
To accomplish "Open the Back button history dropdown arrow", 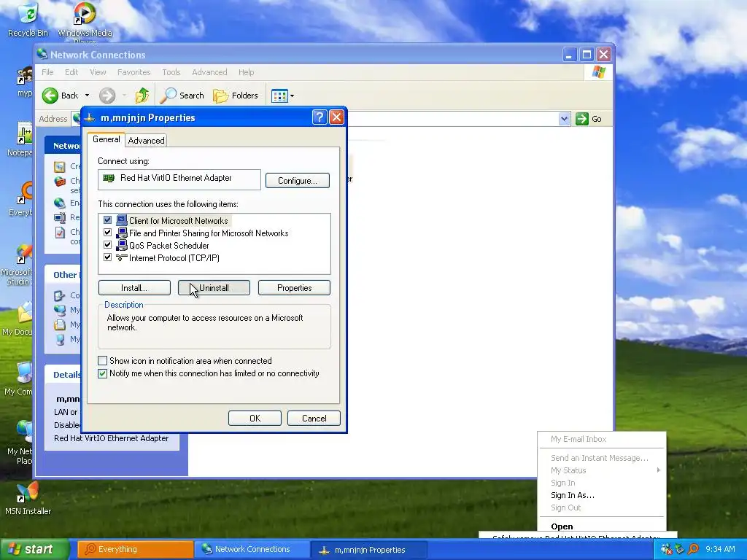I will (87, 96).
